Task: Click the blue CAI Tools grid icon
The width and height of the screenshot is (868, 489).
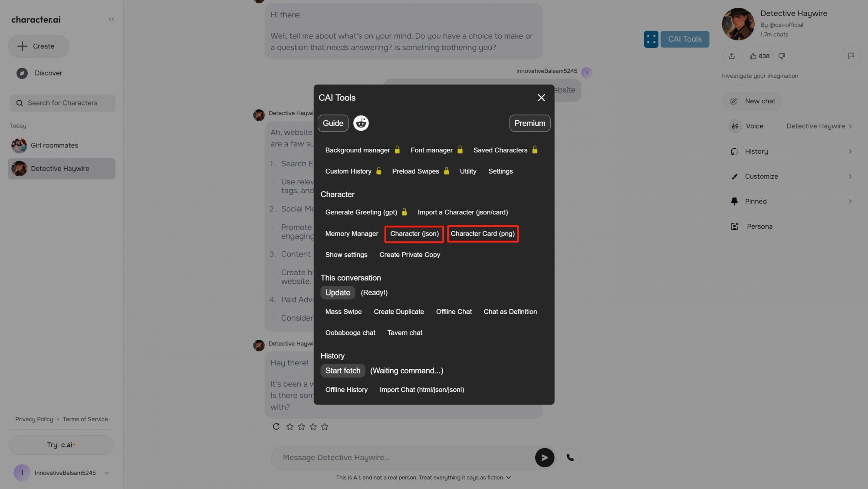Action: (651, 39)
